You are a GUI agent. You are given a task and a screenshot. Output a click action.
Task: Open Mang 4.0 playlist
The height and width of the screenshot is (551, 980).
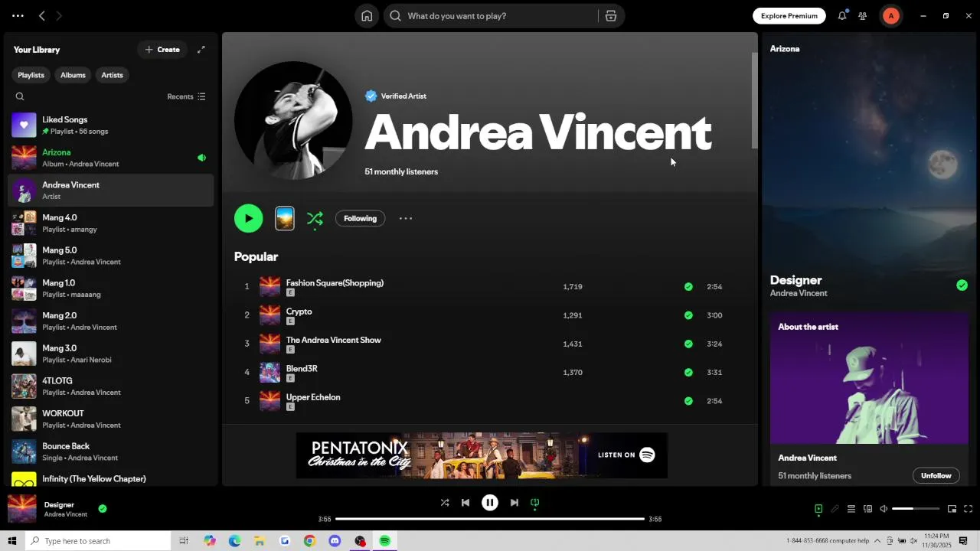(110, 223)
